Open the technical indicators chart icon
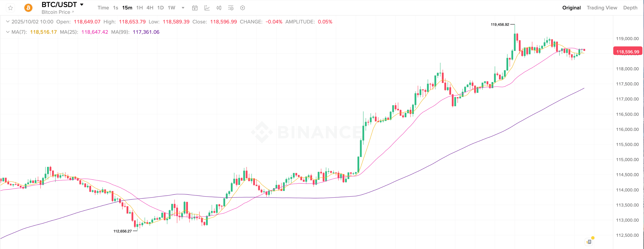 click(x=207, y=8)
